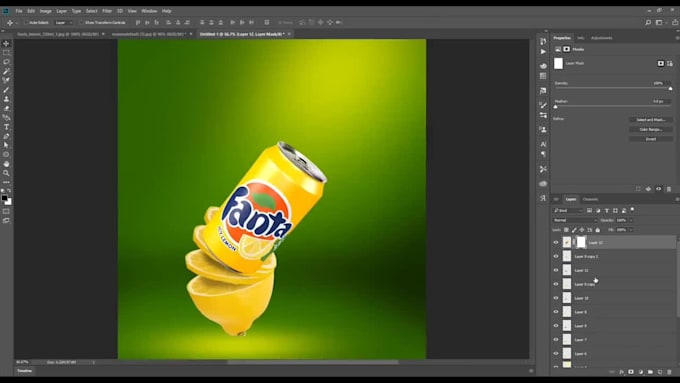Click Color Range button
The image size is (680, 383).
651,129
